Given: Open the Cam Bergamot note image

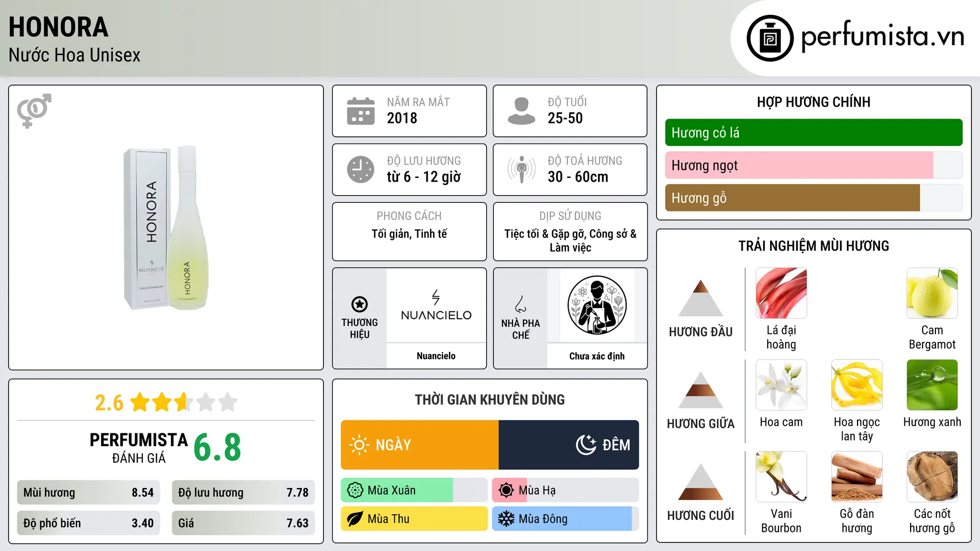Looking at the screenshot, I should click(x=932, y=293).
